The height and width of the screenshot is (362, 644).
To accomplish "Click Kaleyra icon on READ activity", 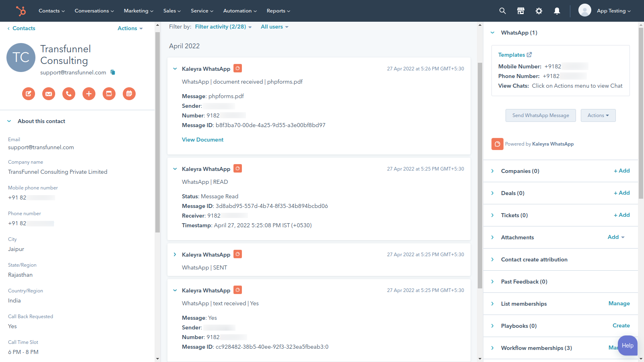I will click(x=238, y=169).
